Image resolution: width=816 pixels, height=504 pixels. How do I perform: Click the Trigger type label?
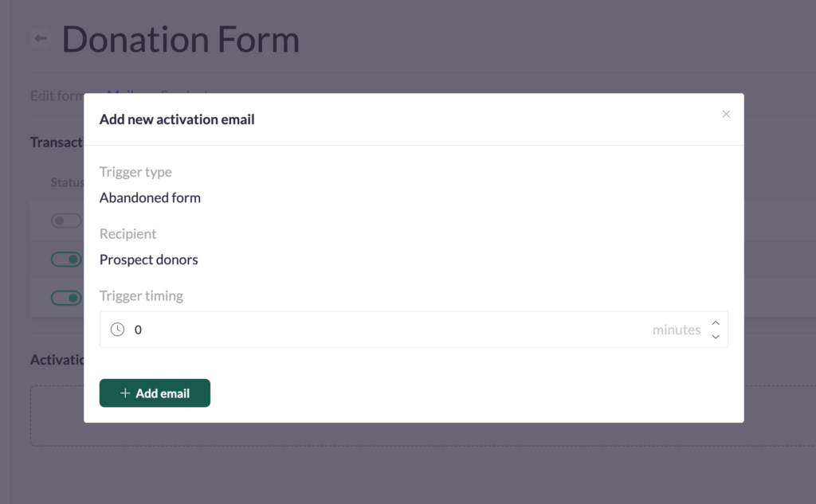tap(135, 172)
